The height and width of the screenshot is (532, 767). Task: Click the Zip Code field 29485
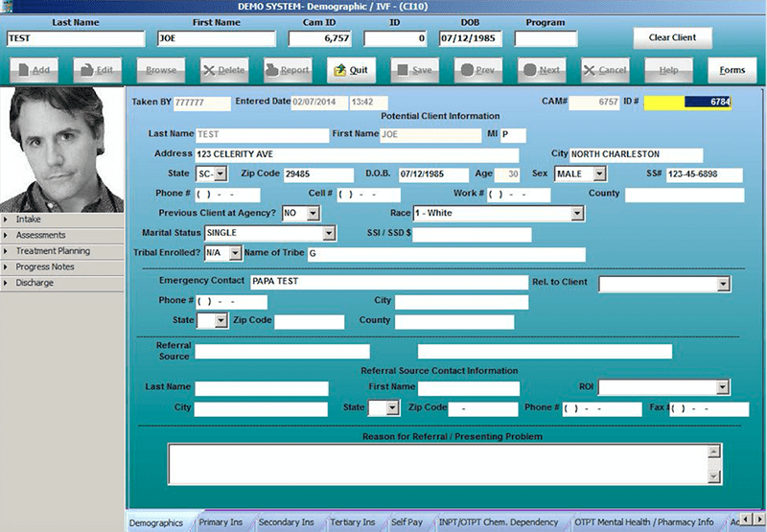(x=318, y=174)
